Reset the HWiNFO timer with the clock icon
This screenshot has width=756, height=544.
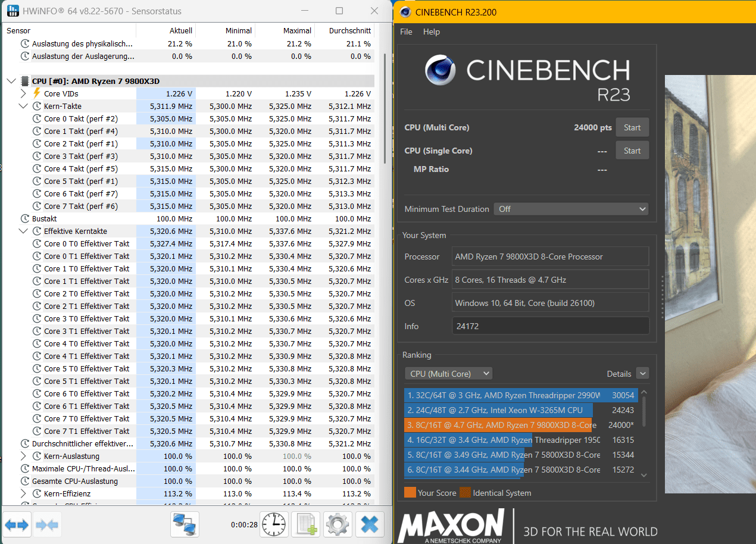(274, 524)
